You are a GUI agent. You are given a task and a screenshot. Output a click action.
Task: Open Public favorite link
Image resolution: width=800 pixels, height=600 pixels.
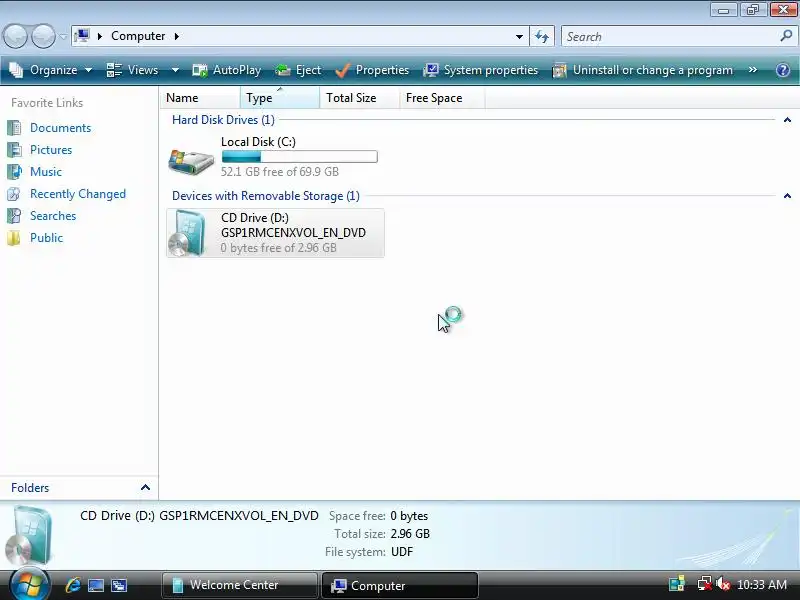46,238
